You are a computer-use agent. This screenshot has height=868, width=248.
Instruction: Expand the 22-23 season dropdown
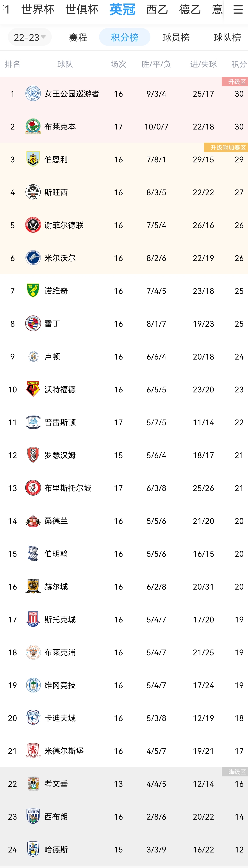pyautogui.click(x=30, y=37)
